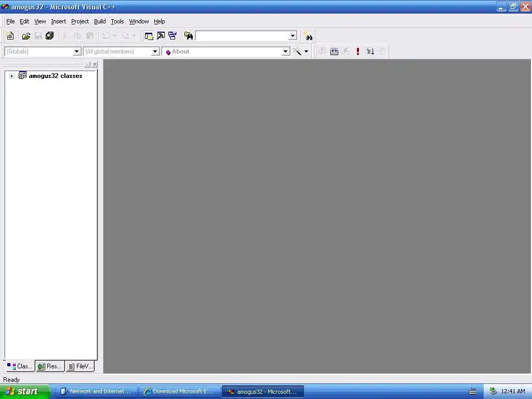Select the amogus32 classes tree item
The image size is (532, 399).
click(55, 76)
